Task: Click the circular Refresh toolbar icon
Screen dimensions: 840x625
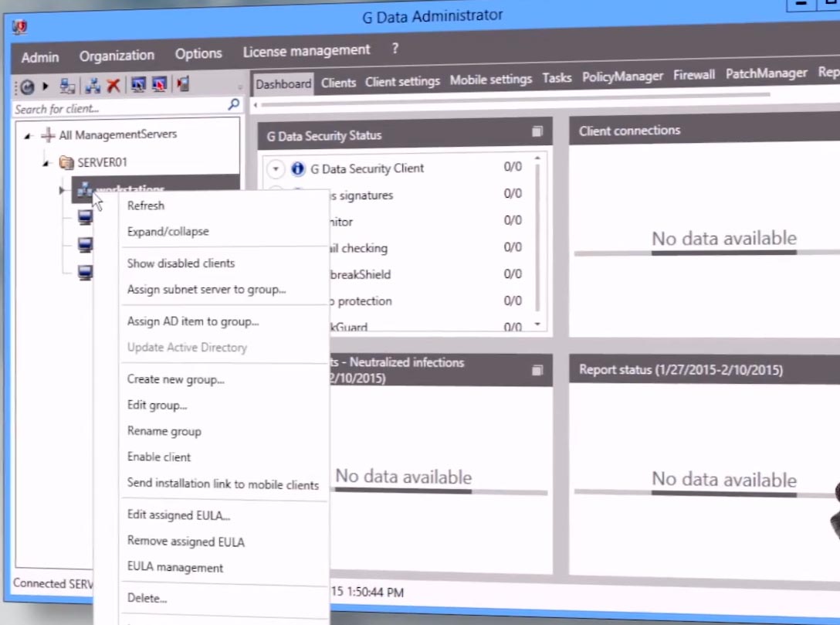Action: tap(27, 87)
